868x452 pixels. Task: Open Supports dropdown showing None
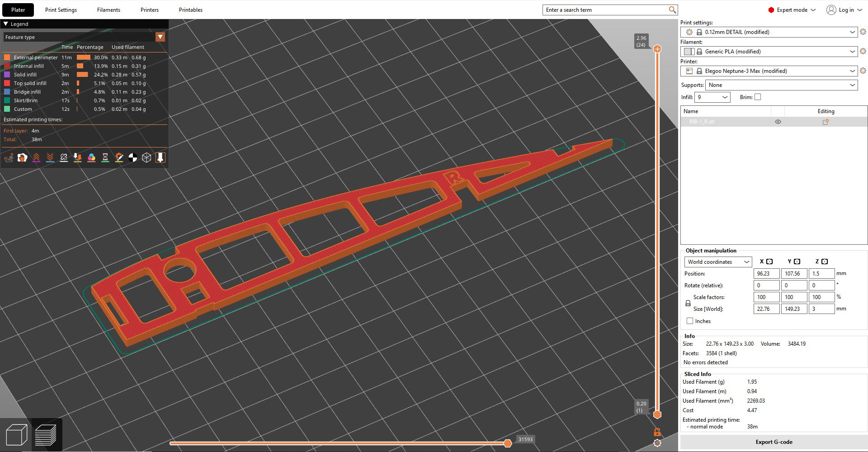tap(781, 85)
